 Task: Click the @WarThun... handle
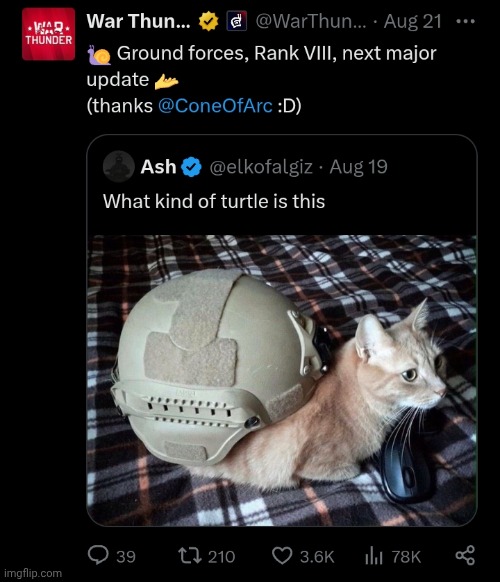click(x=311, y=22)
